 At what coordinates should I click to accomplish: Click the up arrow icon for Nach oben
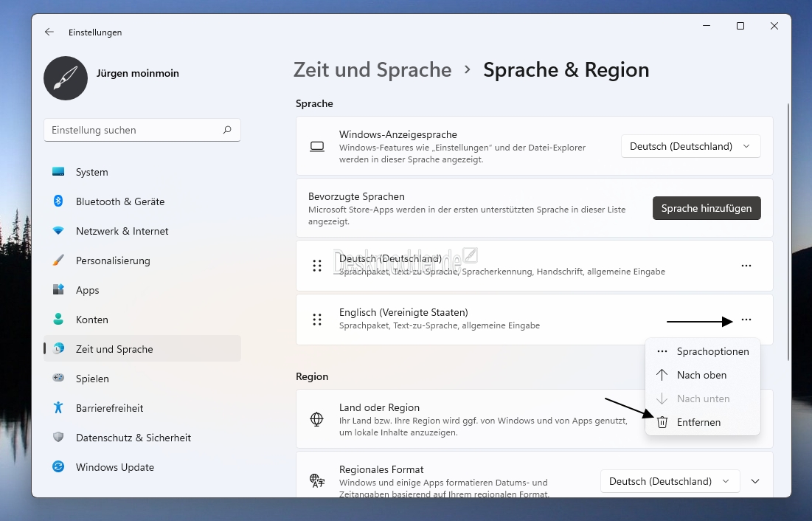tap(662, 375)
